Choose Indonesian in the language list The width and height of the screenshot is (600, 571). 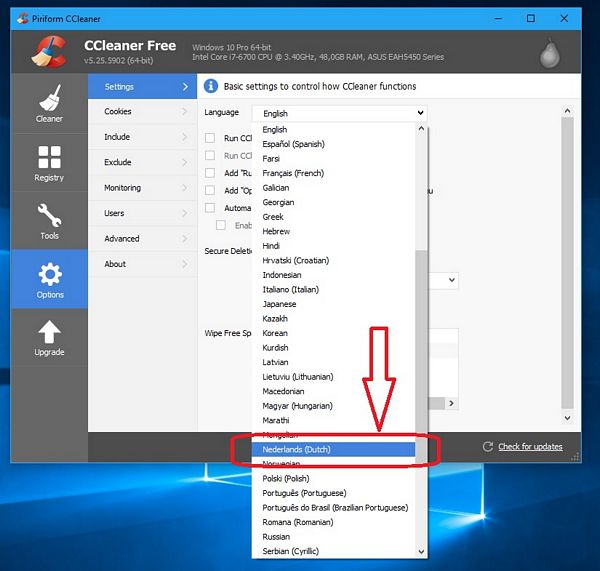333,275
